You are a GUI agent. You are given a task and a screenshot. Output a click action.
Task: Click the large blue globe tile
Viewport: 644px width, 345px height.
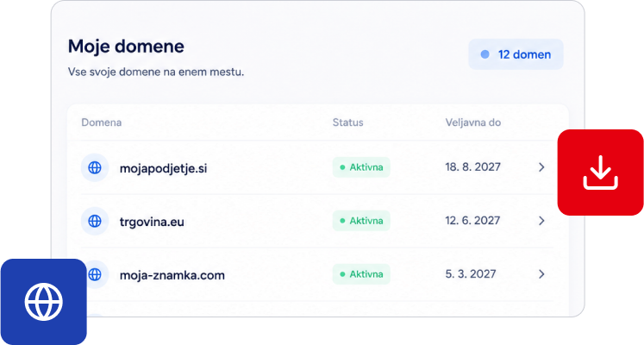(x=43, y=302)
